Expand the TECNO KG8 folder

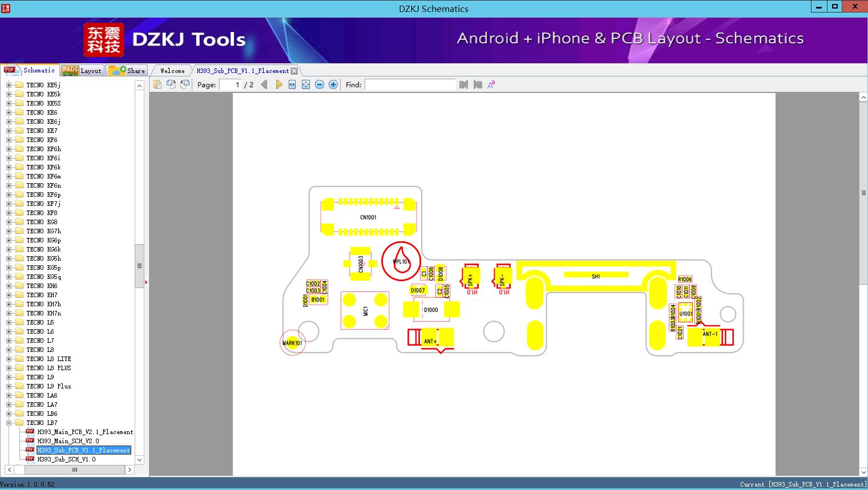point(9,222)
